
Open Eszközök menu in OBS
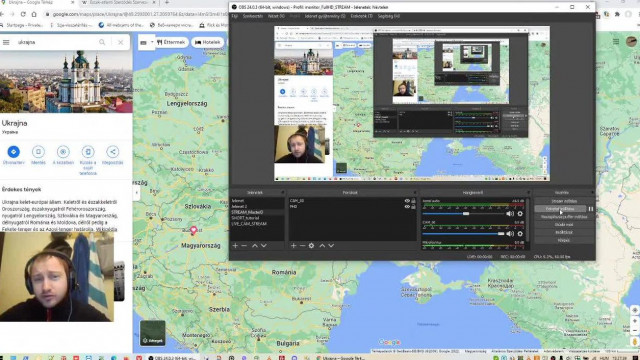362,16
